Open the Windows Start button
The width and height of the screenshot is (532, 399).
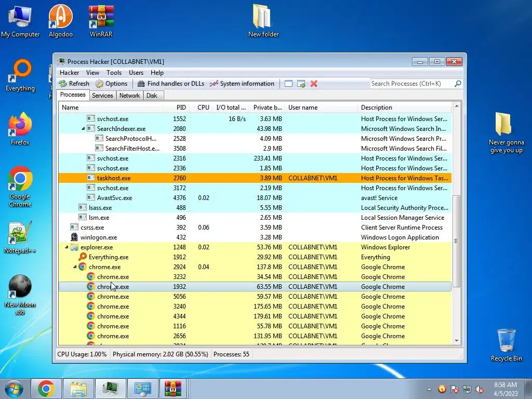[x=14, y=389]
